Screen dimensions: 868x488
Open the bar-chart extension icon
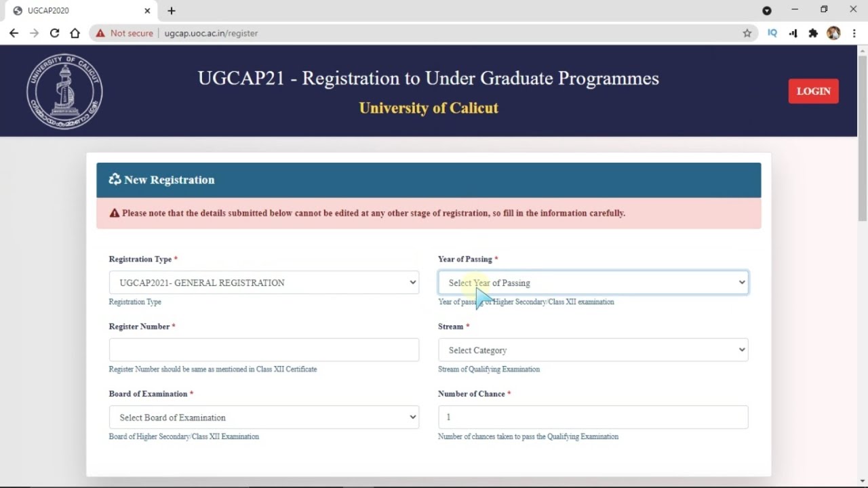793,33
